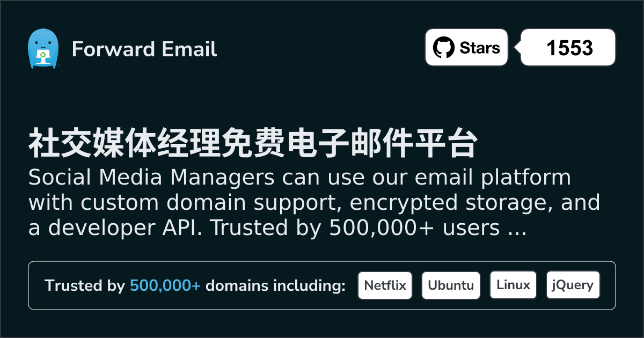This screenshot has width=644, height=338.
Task: Open the 1553 star count badge
Action: coord(569,48)
